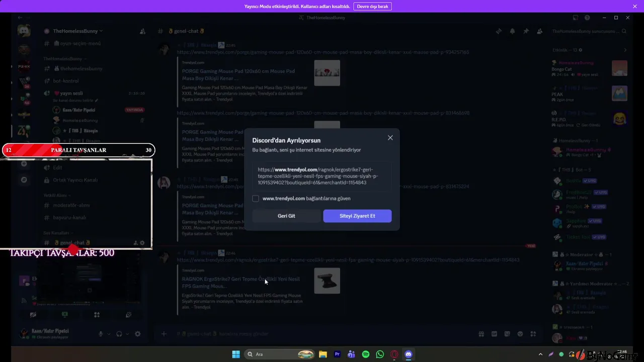The height and width of the screenshot is (362, 644).
Task: Open the PEAK activity thumbnail
Action: pyautogui.click(x=619, y=94)
